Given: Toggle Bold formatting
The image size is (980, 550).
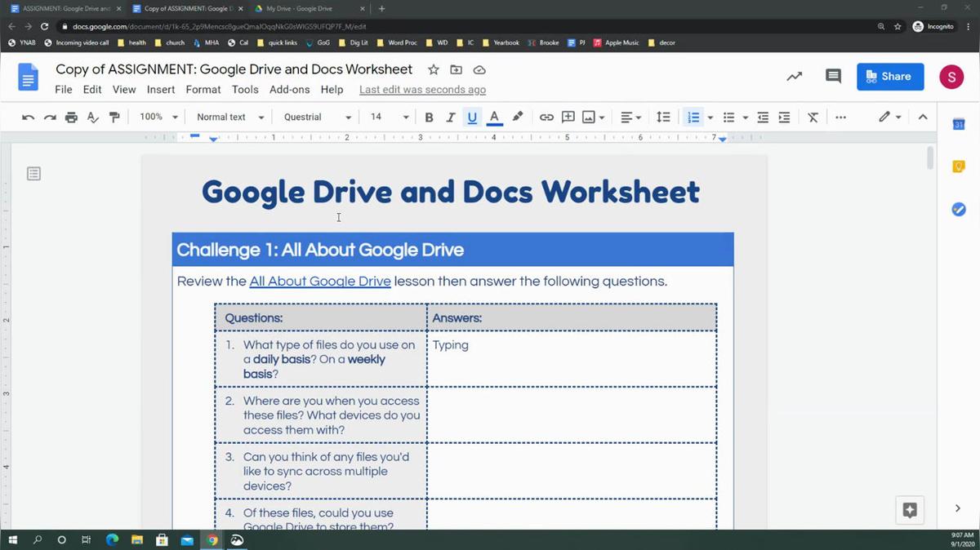Looking at the screenshot, I should pyautogui.click(x=429, y=118).
